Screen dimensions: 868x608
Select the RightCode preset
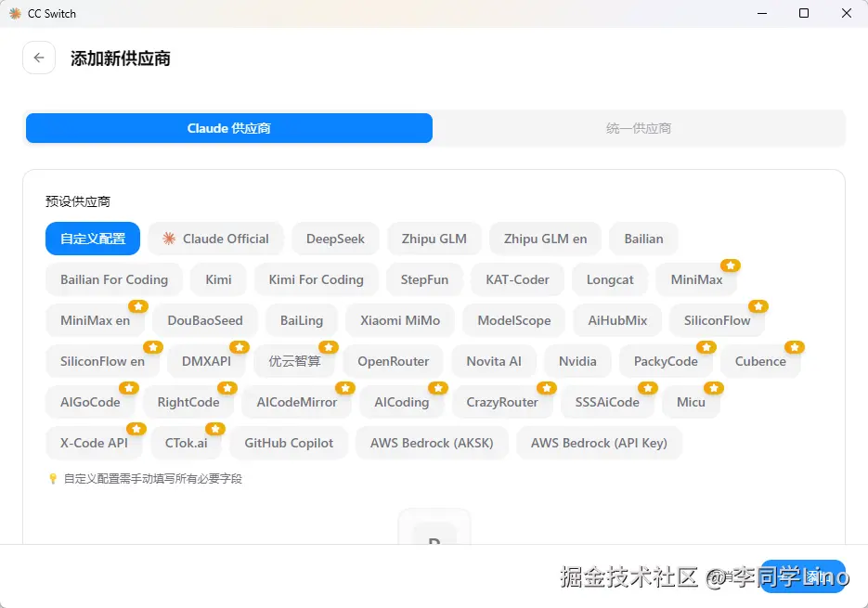(188, 403)
